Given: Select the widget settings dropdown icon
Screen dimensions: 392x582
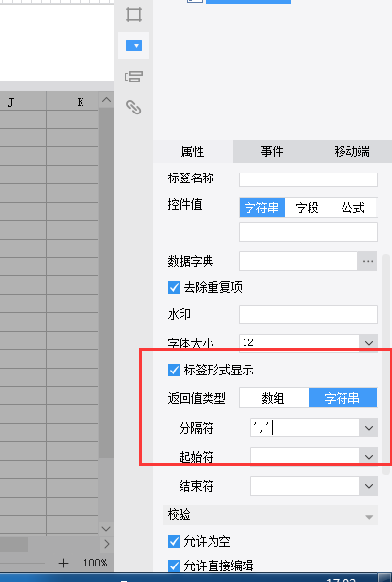Looking at the screenshot, I should (134, 46).
